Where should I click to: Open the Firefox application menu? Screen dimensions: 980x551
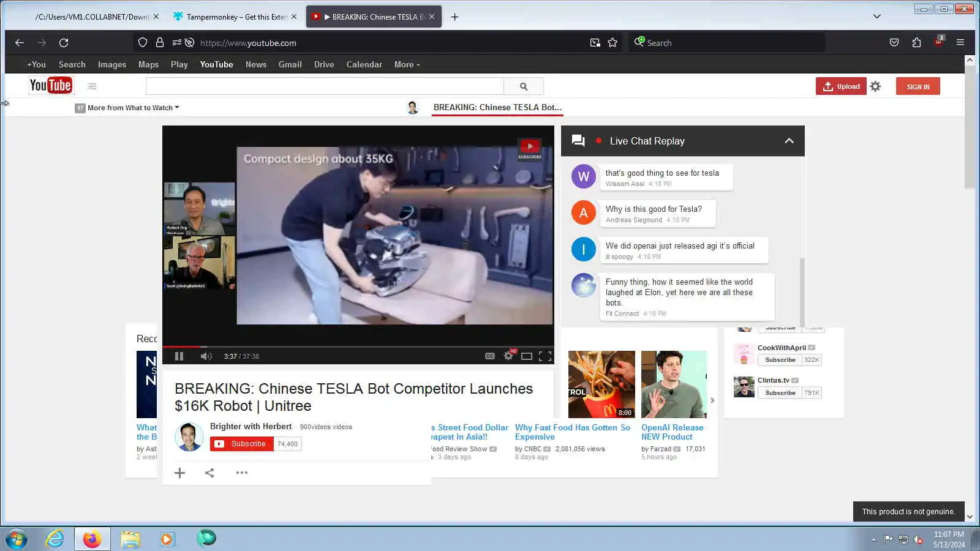tap(960, 43)
